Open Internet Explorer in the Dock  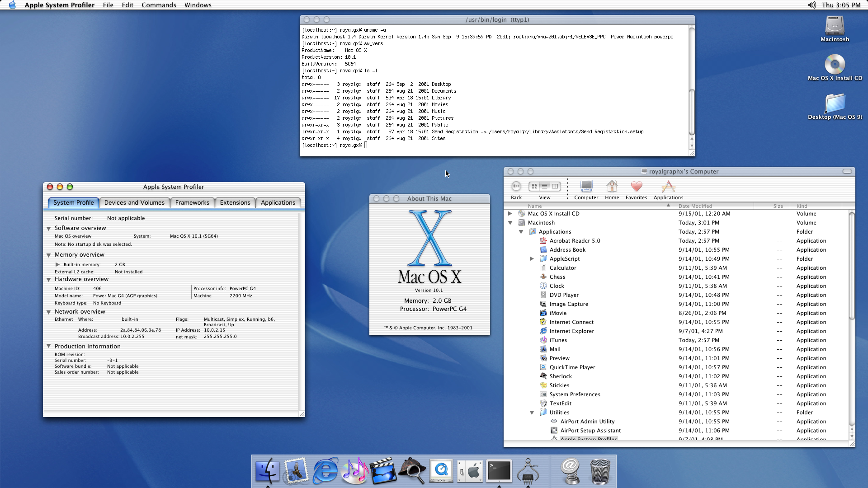(325, 471)
